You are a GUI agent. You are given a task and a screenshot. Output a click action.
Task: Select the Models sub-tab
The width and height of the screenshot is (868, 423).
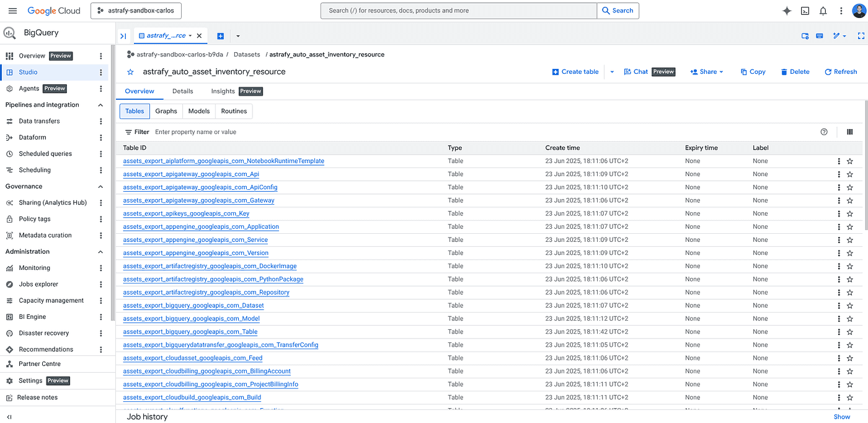tap(199, 111)
